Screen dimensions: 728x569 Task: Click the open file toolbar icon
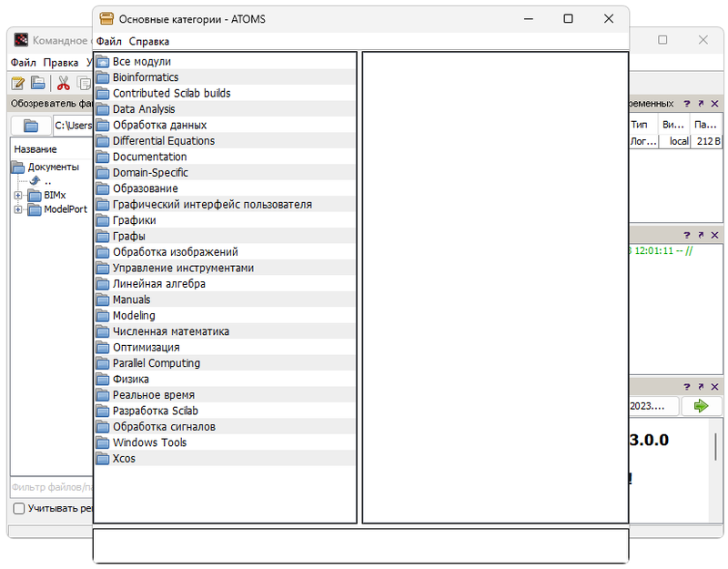(x=37, y=83)
